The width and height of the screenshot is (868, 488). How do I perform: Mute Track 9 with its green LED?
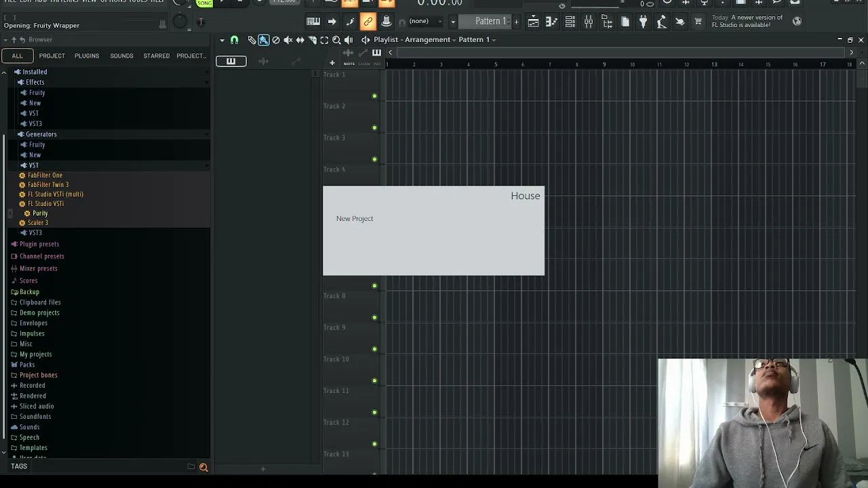tap(374, 349)
